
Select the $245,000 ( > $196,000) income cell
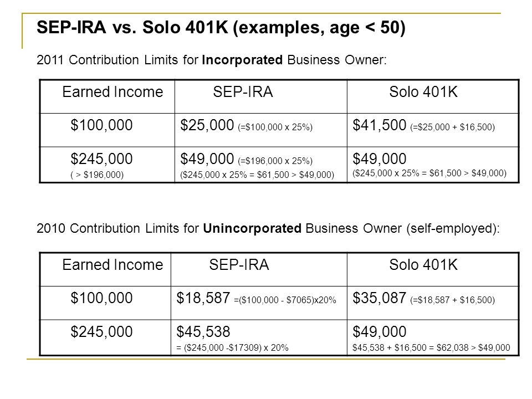[x=107, y=165]
